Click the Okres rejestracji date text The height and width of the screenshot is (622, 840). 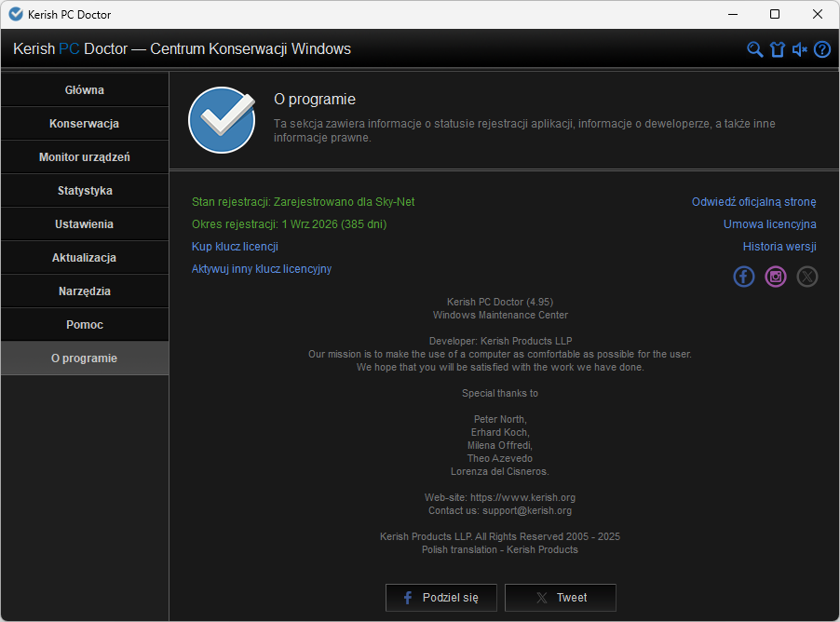coord(290,224)
